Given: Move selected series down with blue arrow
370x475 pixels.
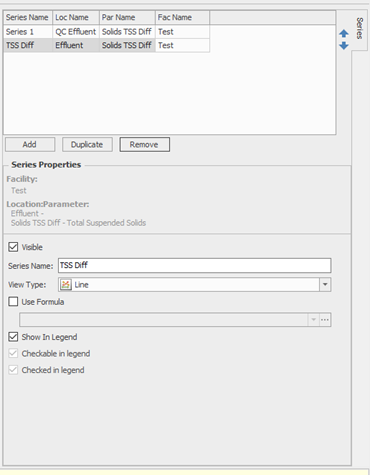Looking at the screenshot, I should 344,46.
